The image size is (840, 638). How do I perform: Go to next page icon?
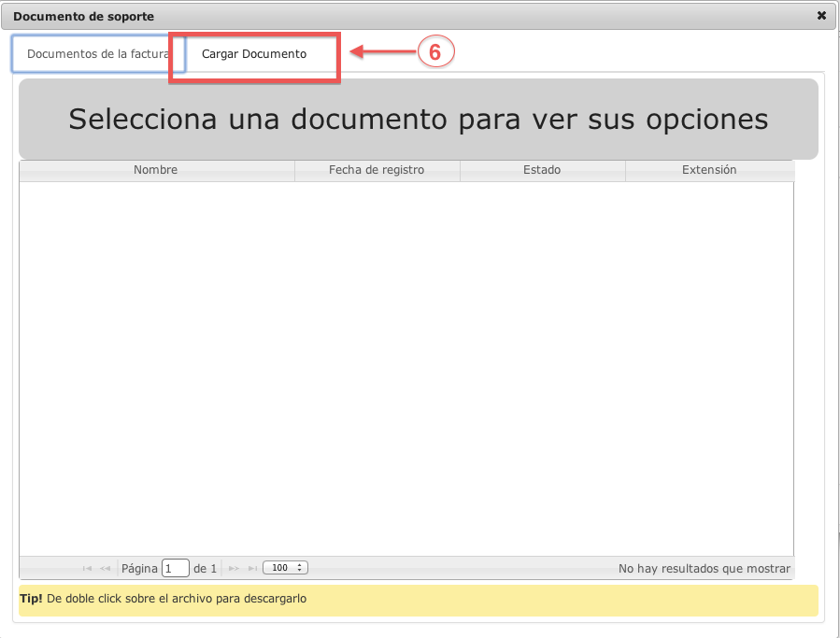pos(234,568)
